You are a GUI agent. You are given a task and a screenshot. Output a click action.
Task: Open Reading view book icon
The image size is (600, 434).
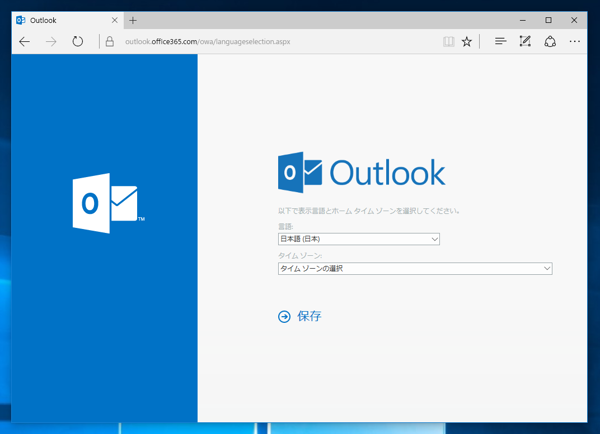pos(448,41)
